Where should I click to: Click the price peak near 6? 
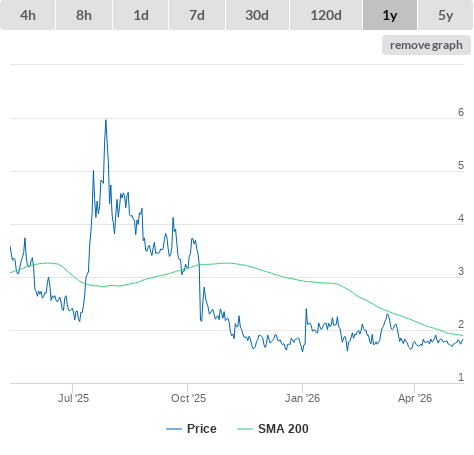106,120
